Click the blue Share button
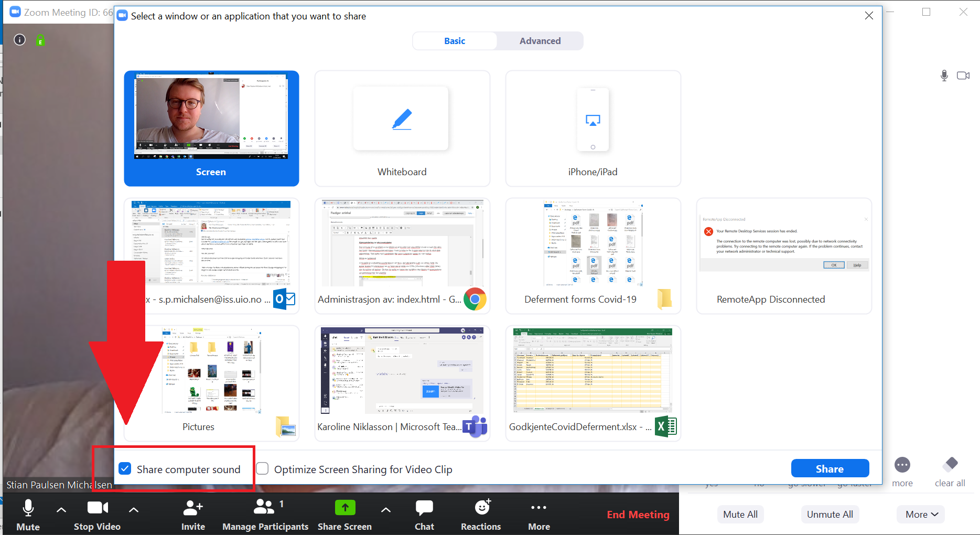The image size is (980, 535). click(830, 468)
